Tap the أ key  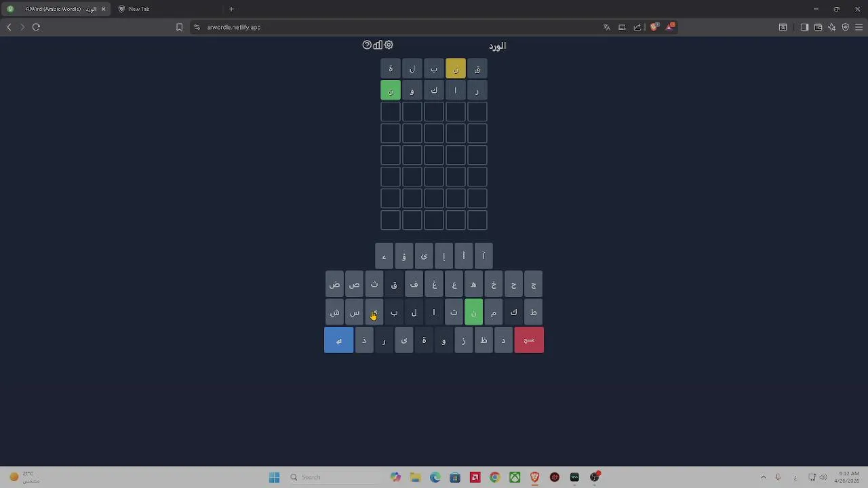464,256
